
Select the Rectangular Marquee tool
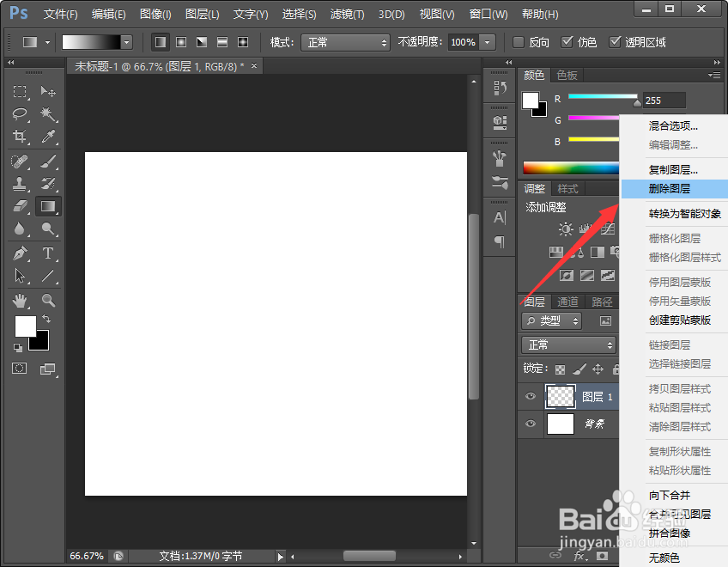pyautogui.click(x=20, y=91)
